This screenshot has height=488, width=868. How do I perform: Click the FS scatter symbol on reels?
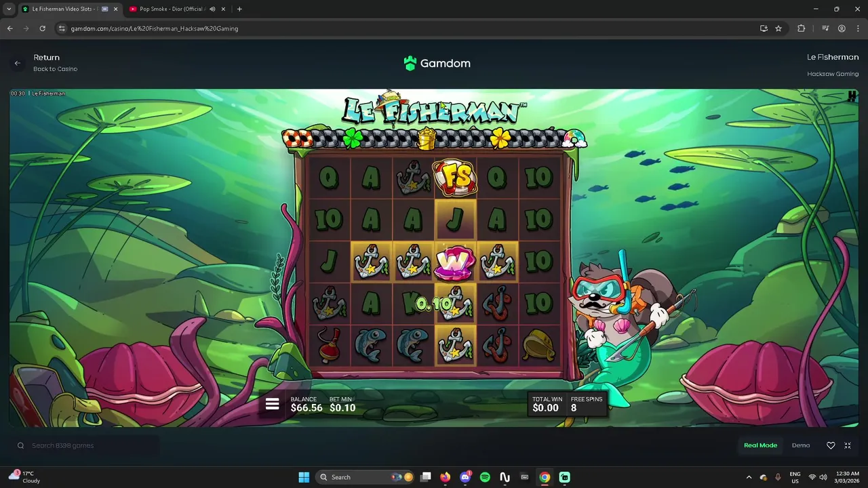(x=455, y=177)
